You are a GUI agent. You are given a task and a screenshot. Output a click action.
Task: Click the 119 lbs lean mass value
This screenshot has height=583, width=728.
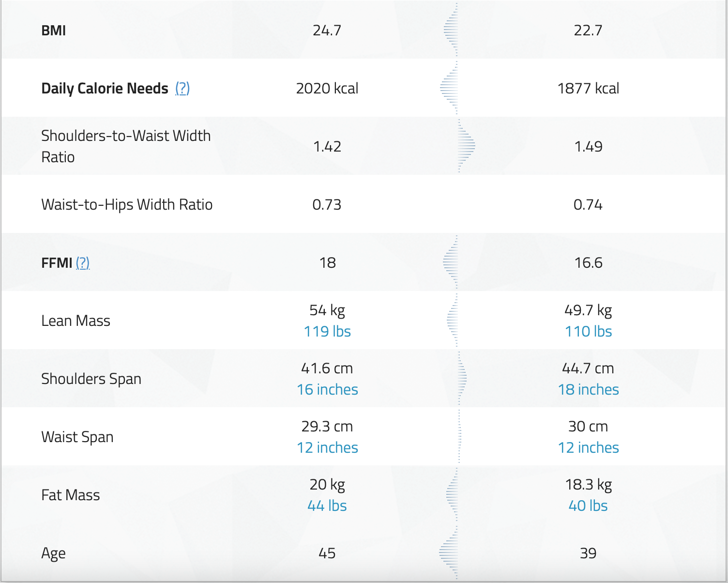pyautogui.click(x=327, y=331)
